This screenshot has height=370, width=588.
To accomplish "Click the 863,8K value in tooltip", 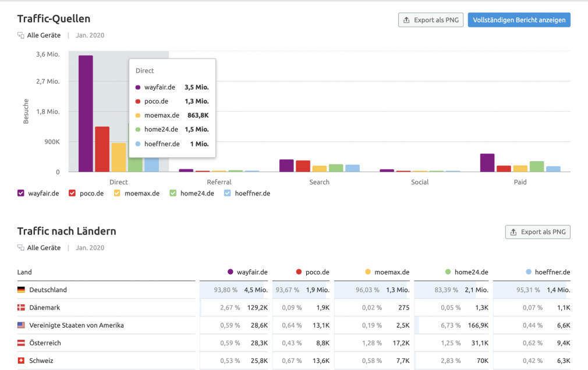I will click(x=198, y=115).
